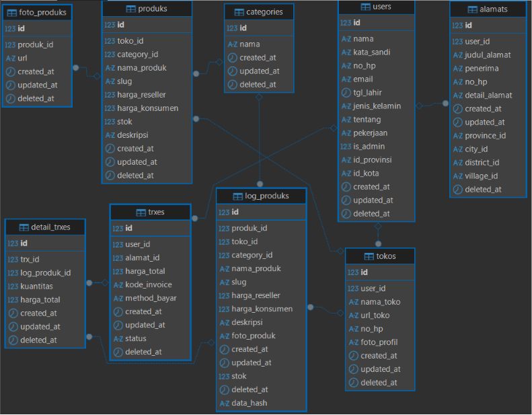Screen dimensions: 532x415
Task: Select the foto_produks table title
Action: [43, 13]
